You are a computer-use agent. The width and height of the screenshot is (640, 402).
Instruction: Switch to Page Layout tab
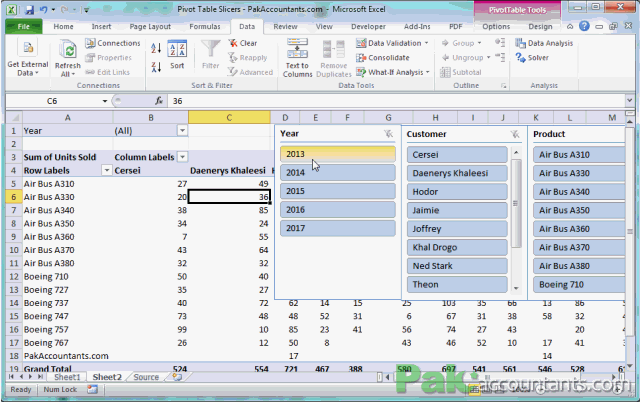(x=150, y=27)
